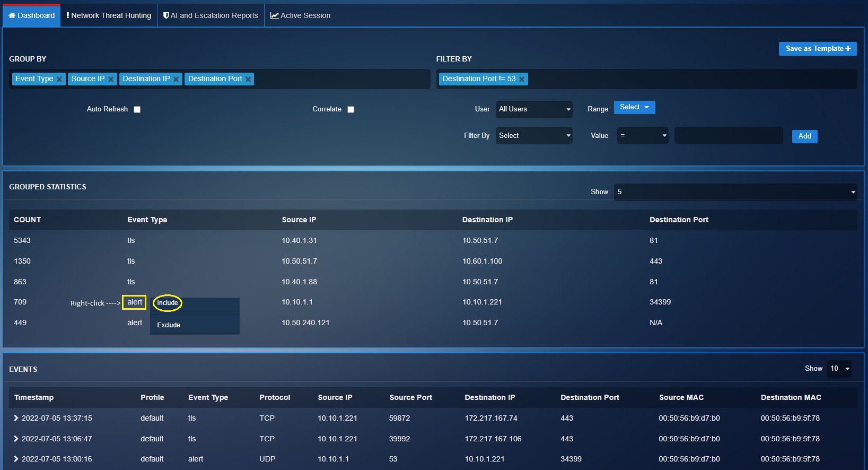Click Grouped Statistics Destination IP header
Image resolution: width=868 pixels, height=470 pixels.
(x=487, y=220)
